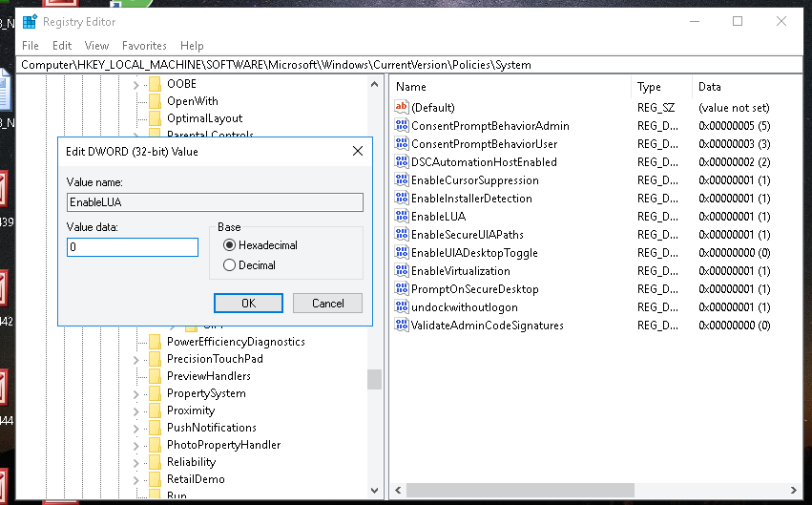Click the (Default) string value icon
Viewport: 812px width, 505px height.
tap(401, 108)
